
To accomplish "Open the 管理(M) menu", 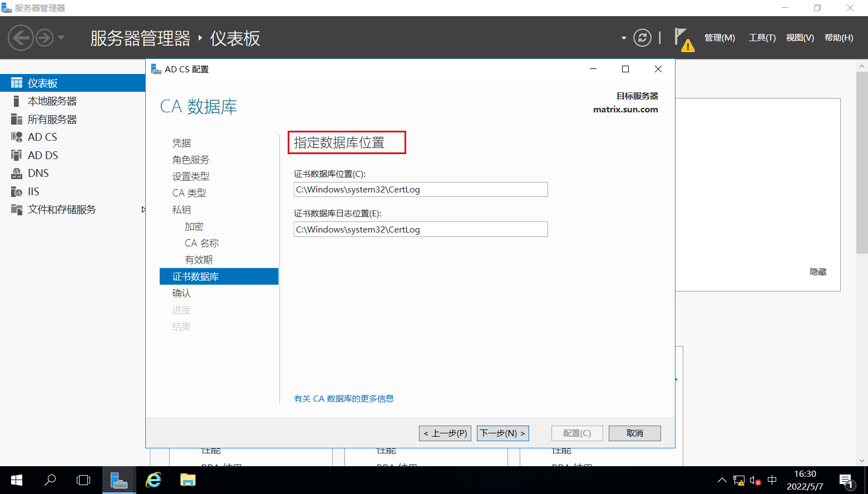I will click(x=719, y=38).
